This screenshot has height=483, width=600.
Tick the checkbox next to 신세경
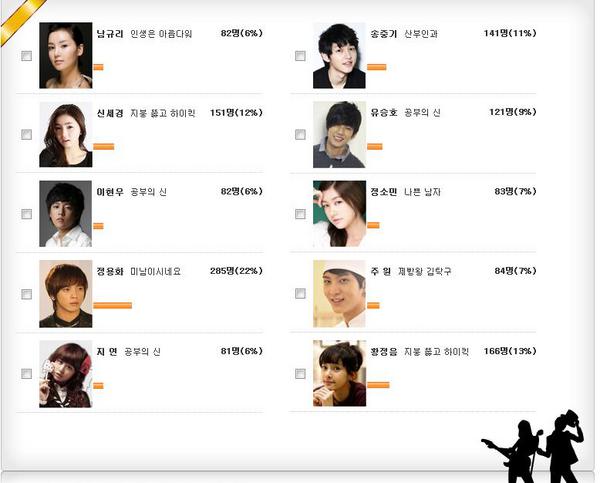click(26, 135)
